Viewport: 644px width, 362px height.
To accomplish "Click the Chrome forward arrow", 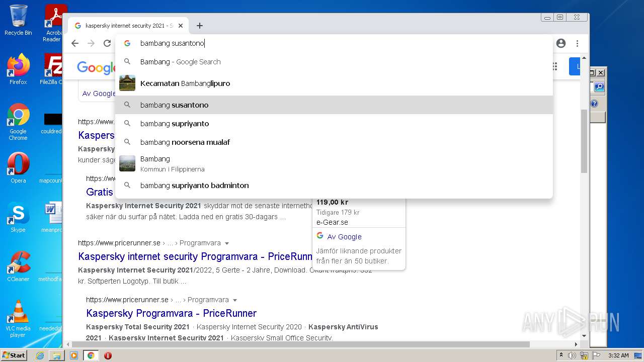I will [x=91, y=43].
